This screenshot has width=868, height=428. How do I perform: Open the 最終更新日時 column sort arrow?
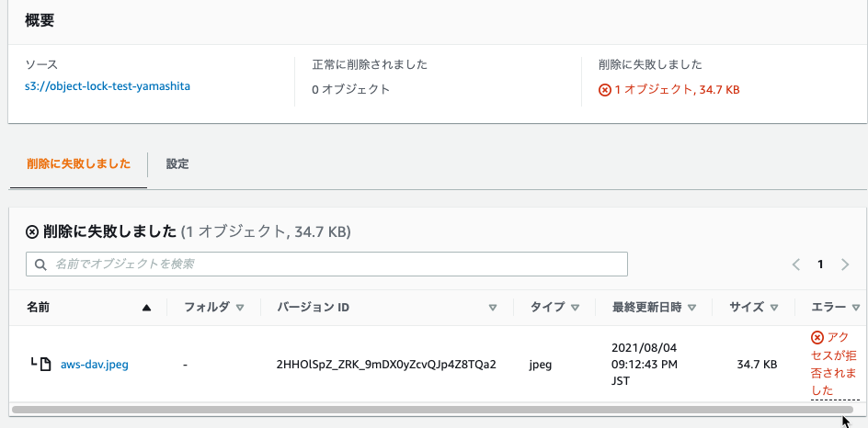pos(691,308)
